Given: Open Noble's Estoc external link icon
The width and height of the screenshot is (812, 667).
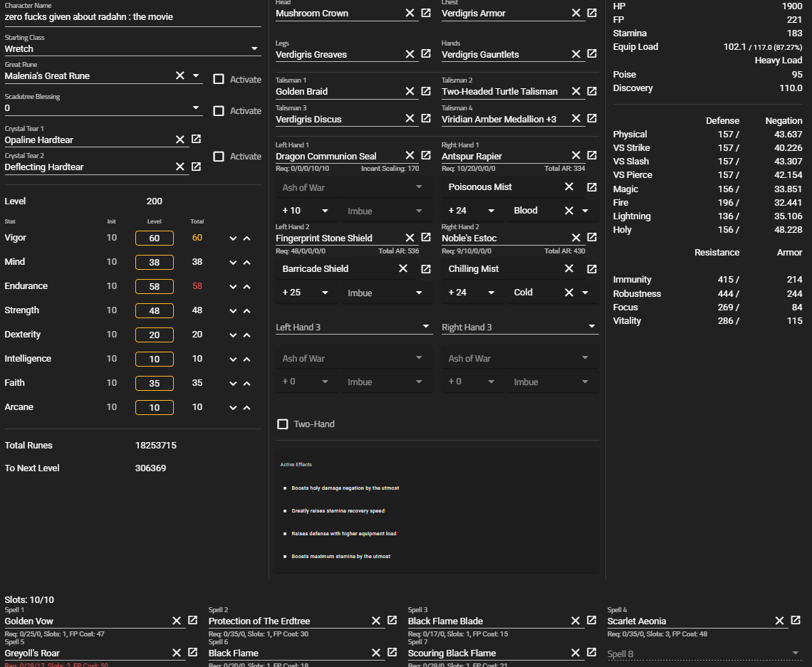Looking at the screenshot, I should click(592, 238).
